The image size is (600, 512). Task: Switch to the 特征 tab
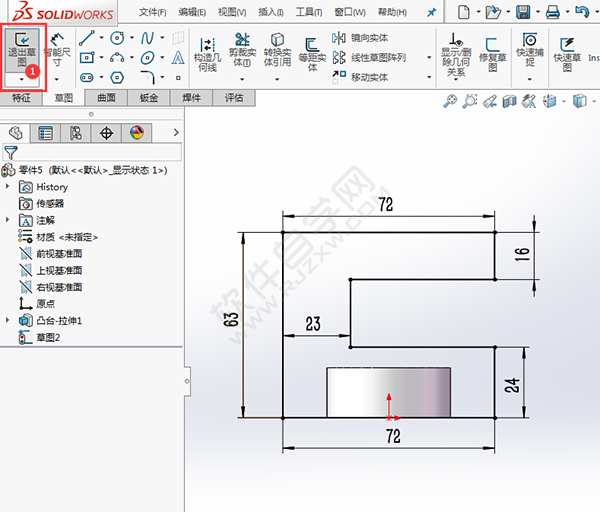click(x=21, y=98)
